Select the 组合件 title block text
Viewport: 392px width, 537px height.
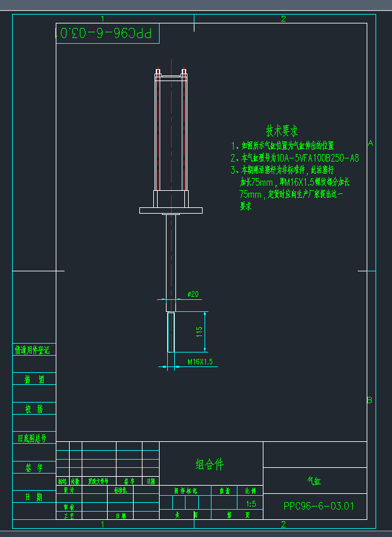210,465
